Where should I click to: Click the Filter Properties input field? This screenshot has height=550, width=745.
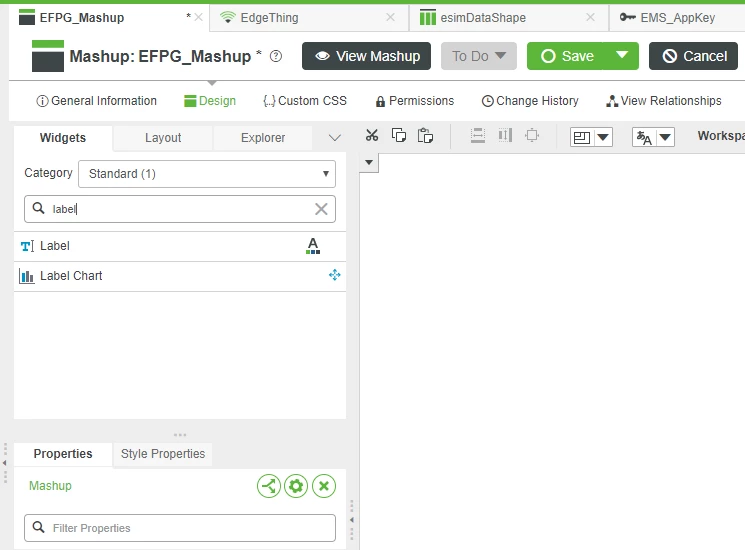[x=180, y=528]
